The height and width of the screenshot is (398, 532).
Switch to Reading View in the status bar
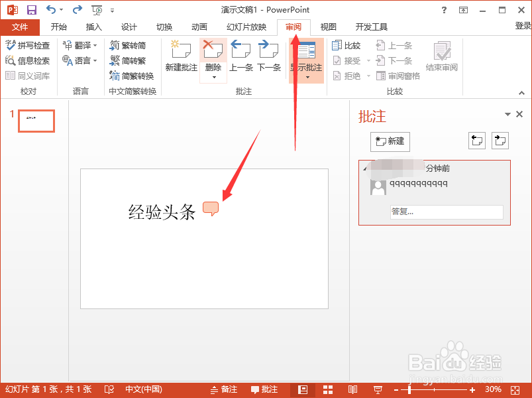coord(352,389)
